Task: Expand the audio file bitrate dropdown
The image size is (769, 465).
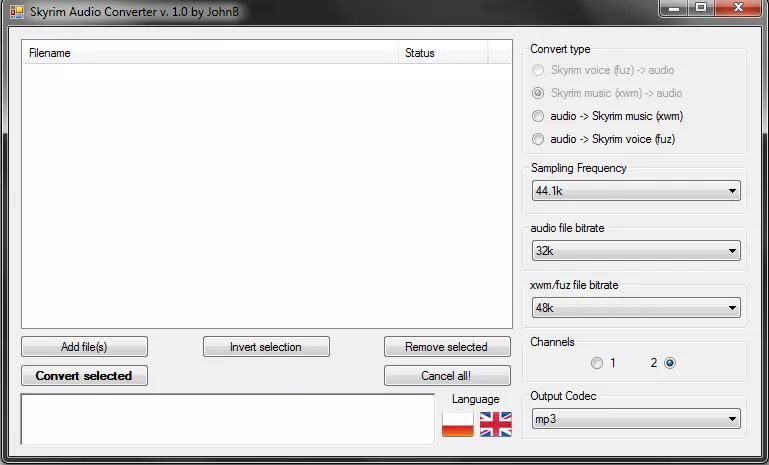Action: coord(635,250)
